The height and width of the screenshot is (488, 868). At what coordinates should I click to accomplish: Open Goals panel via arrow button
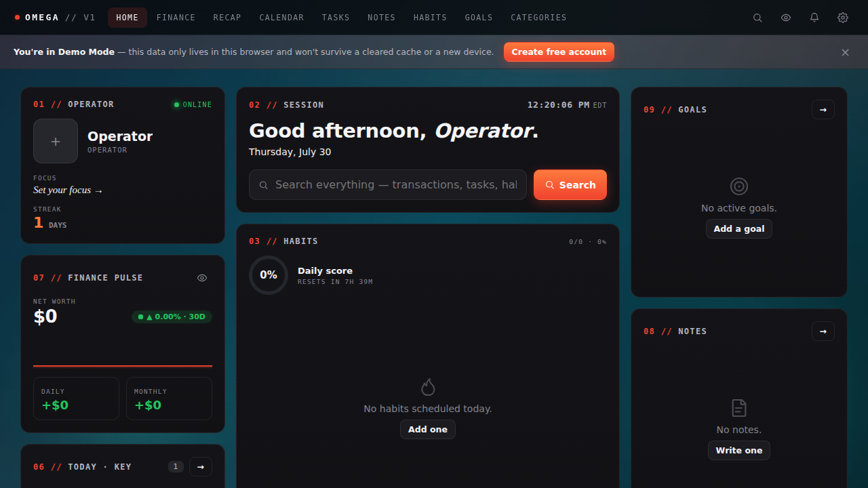click(x=823, y=109)
